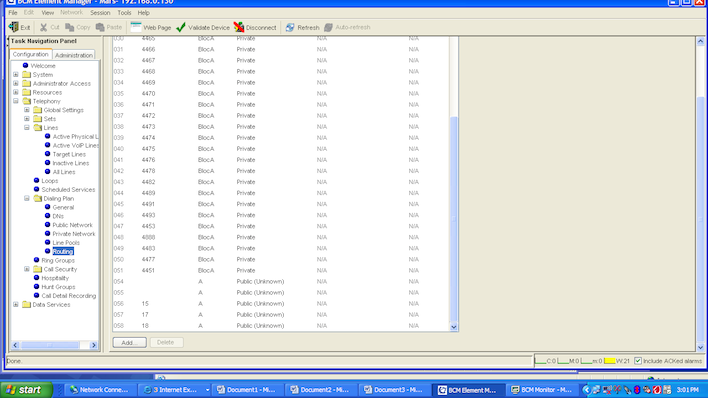Open the Tools menu
This screenshot has width=708, height=398.
[x=124, y=13]
